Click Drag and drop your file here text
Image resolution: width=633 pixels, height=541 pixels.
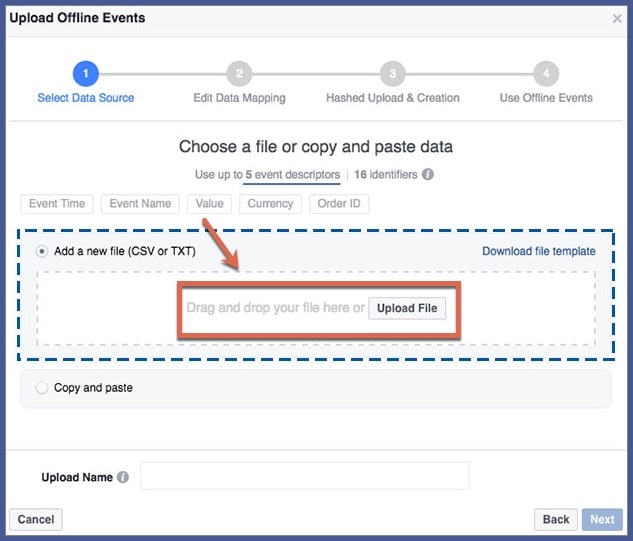275,308
